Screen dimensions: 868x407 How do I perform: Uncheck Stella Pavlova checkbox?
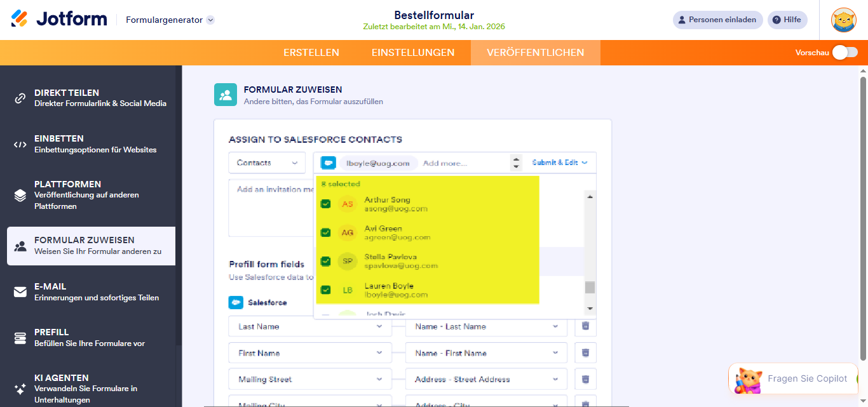[325, 261]
